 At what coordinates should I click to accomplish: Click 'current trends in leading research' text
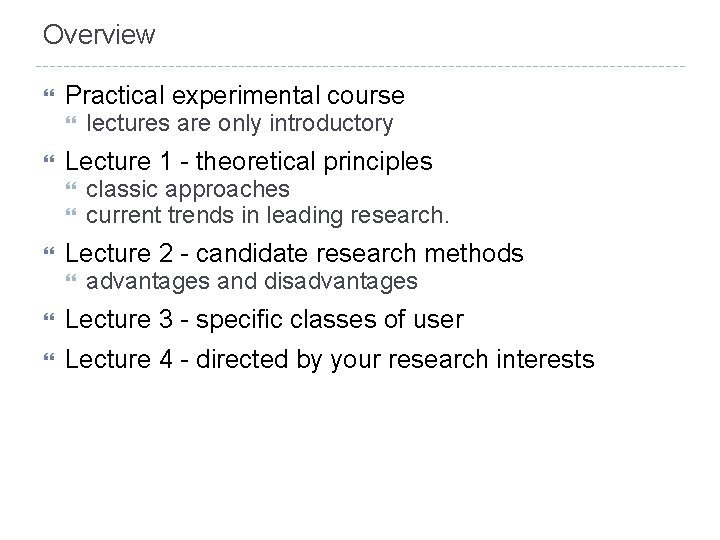click(x=268, y=214)
